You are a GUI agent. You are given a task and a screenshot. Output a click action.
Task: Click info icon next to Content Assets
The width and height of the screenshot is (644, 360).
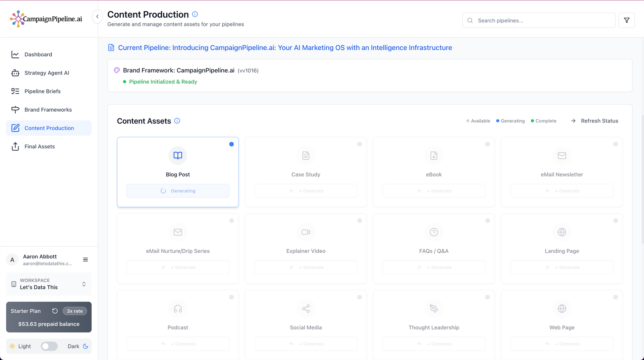point(177,121)
